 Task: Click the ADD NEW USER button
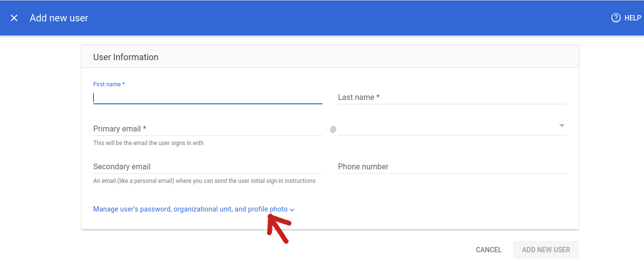tap(546, 250)
